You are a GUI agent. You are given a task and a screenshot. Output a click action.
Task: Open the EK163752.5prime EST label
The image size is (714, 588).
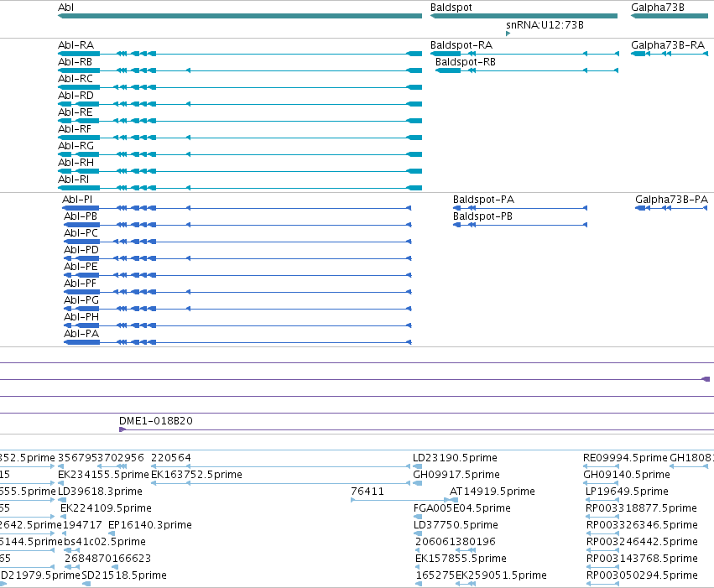[196, 475]
